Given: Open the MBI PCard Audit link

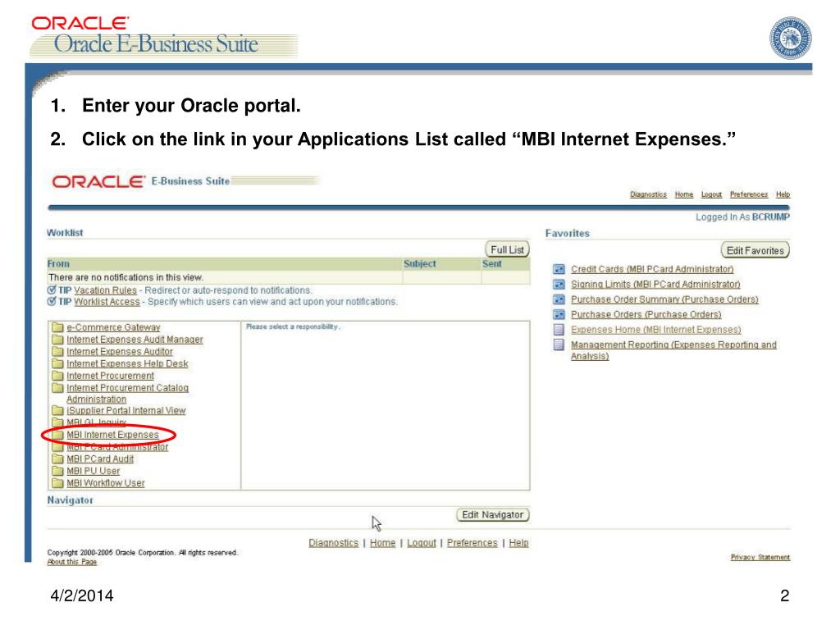Looking at the screenshot, I should 99,459.
